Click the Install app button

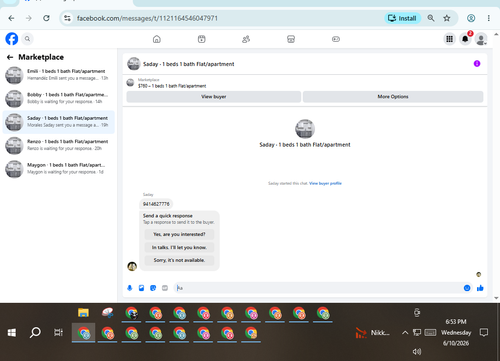coord(403,18)
